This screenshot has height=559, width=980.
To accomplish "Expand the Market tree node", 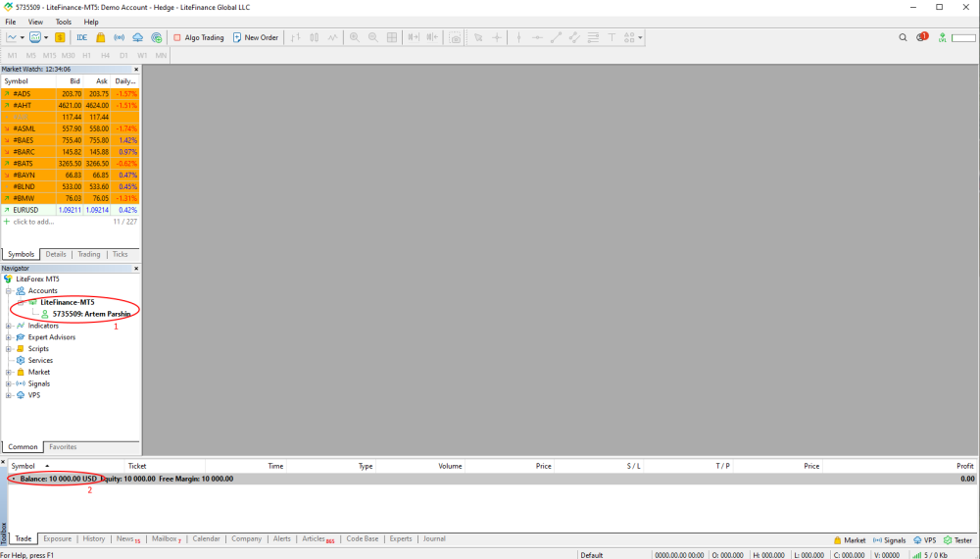I will [x=9, y=372].
